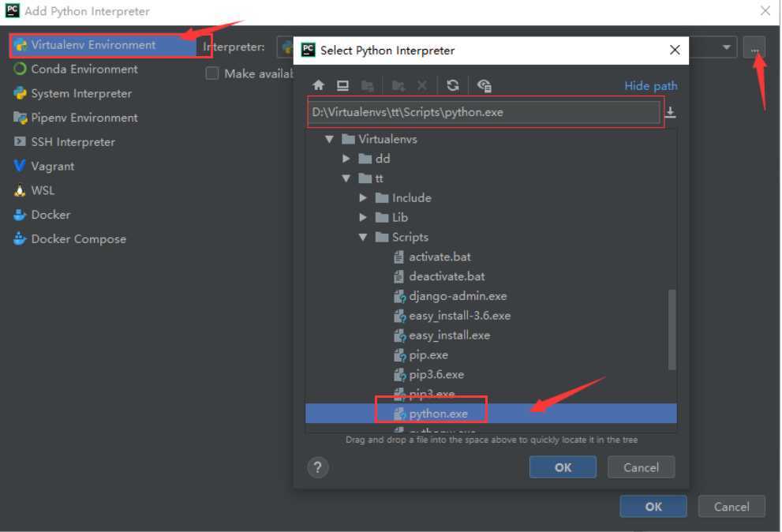Expand the Lib folder
This screenshot has height=532, width=782.
[x=363, y=218]
